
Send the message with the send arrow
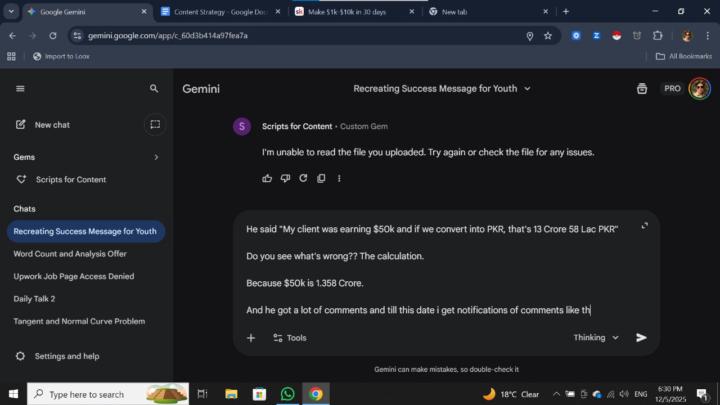click(641, 338)
